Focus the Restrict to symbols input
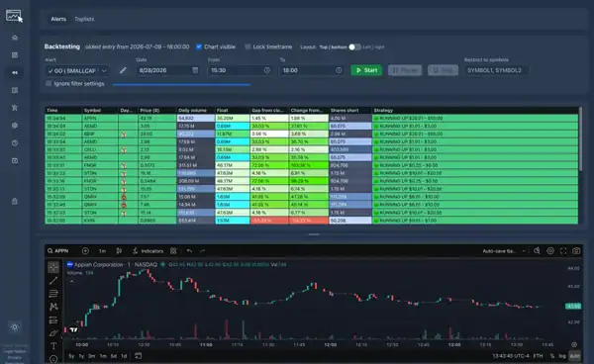 pyautogui.click(x=496, y=70)
